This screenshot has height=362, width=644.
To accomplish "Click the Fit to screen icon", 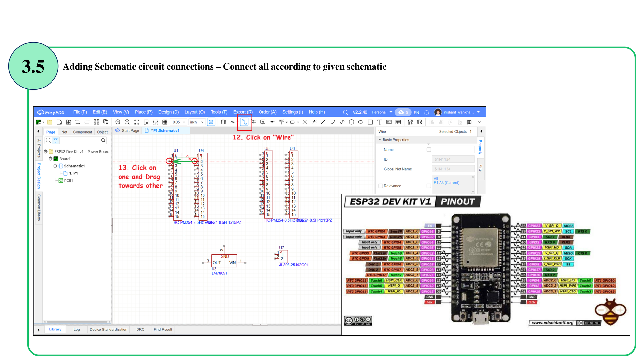I will (137, 122).
